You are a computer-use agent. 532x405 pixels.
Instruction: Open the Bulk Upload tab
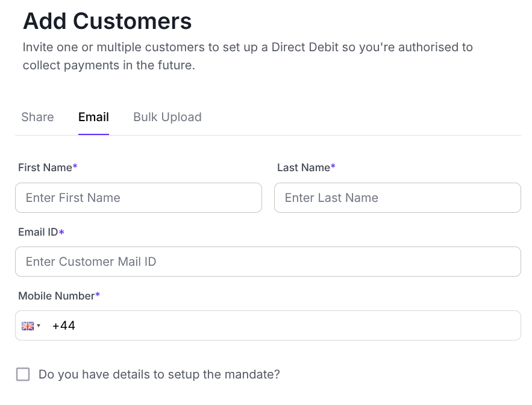coord(167,117)
